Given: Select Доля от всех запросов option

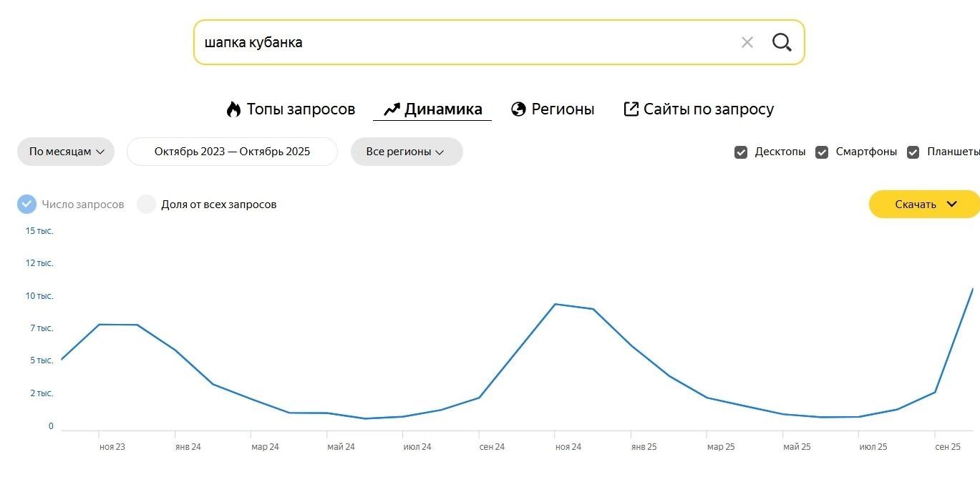Looking at the screenshot, I should (x=147, y=205).
